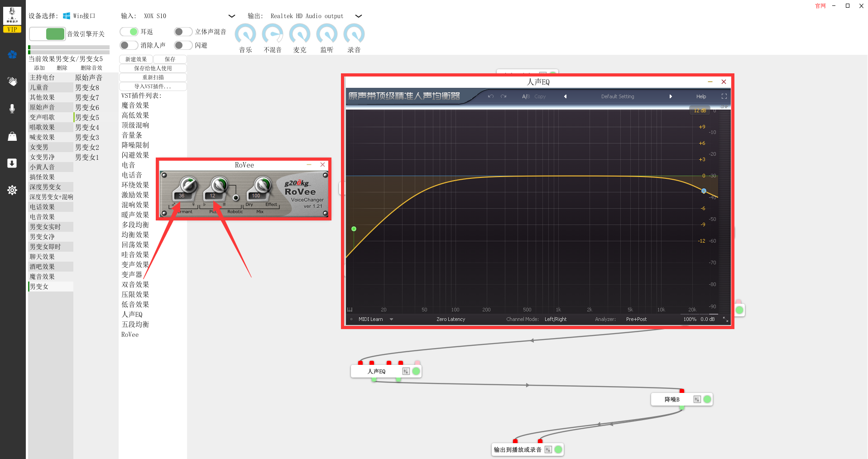This screenshot has width=868, height=459.
Task: Open the shopping bag icon in sidebar
Action: coord(12,136)
